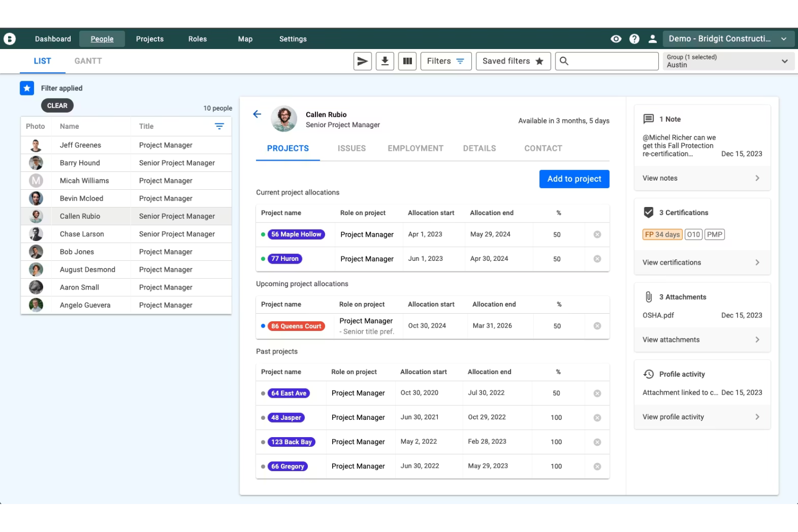Click the Add to project button
Screen dimensions: 798x532
[x=574, y=178]
